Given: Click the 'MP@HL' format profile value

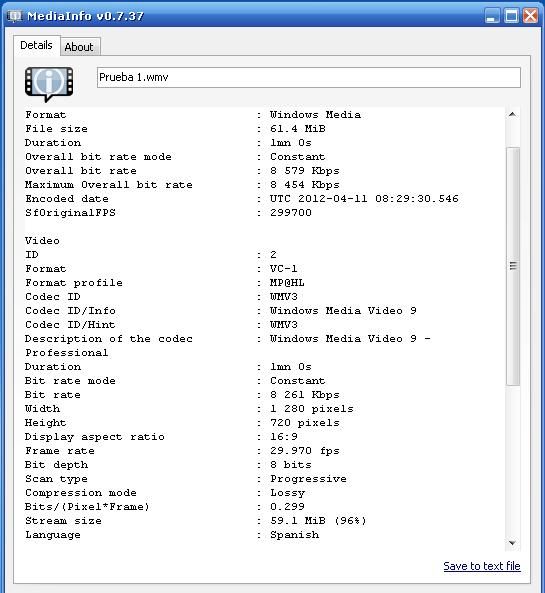Looking at the screenshot, I should pos(287,283).
